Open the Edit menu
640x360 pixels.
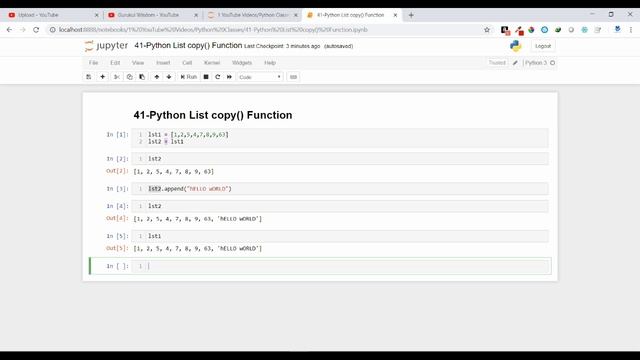click(x=115, y=63)
